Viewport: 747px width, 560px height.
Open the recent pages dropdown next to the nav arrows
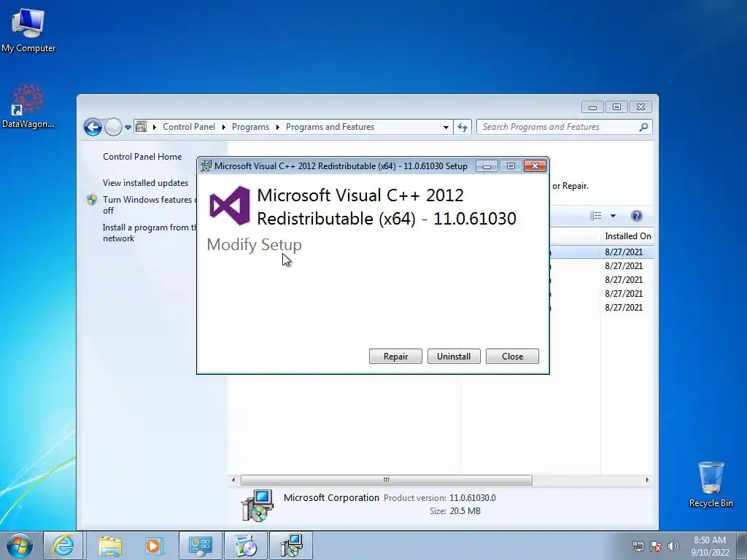click(x=128, y=127)
